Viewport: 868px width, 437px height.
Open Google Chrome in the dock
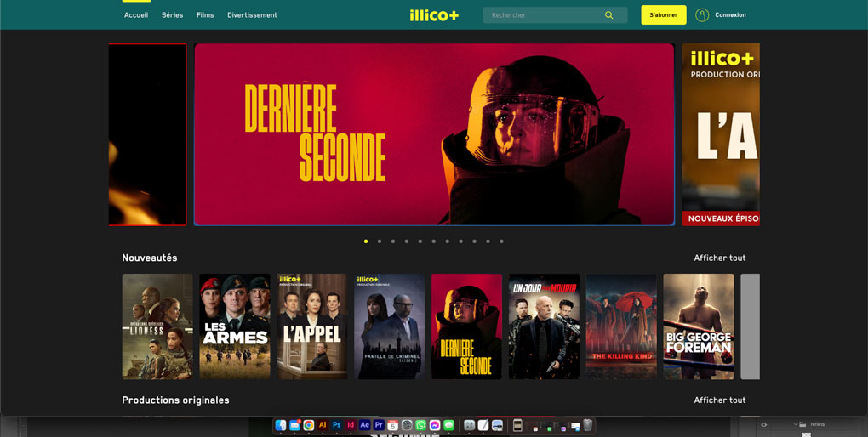coord(309,425)
